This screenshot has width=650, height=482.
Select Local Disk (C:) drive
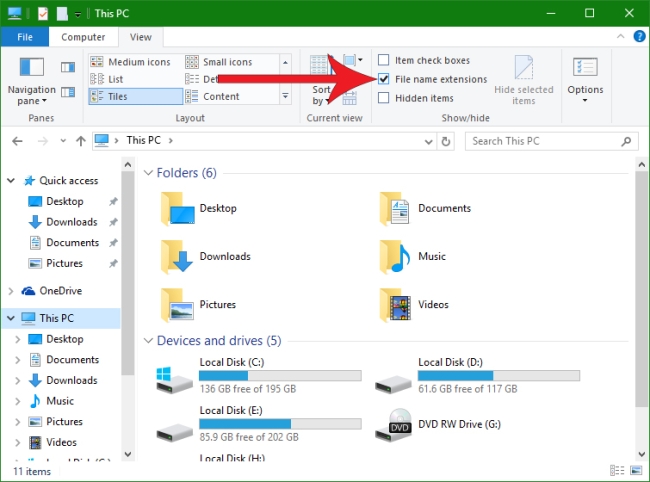[x=259, y=376]
